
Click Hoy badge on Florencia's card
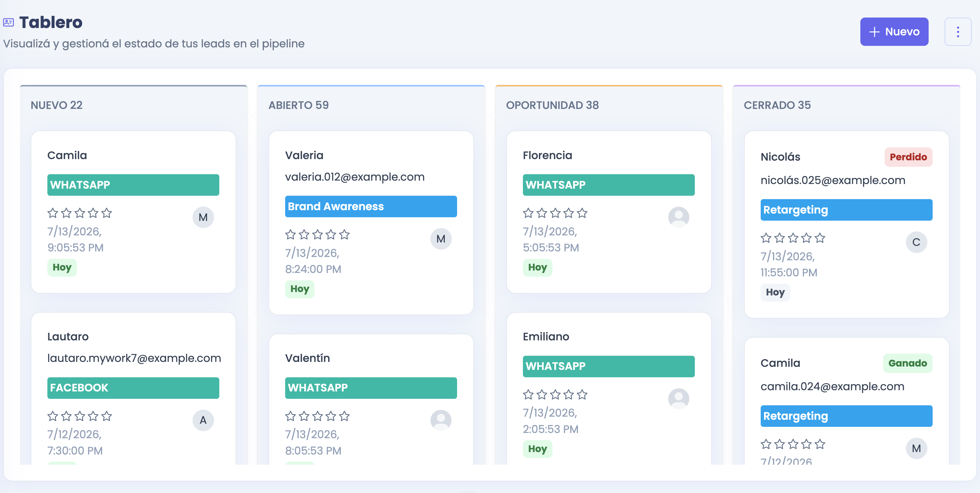538,268
